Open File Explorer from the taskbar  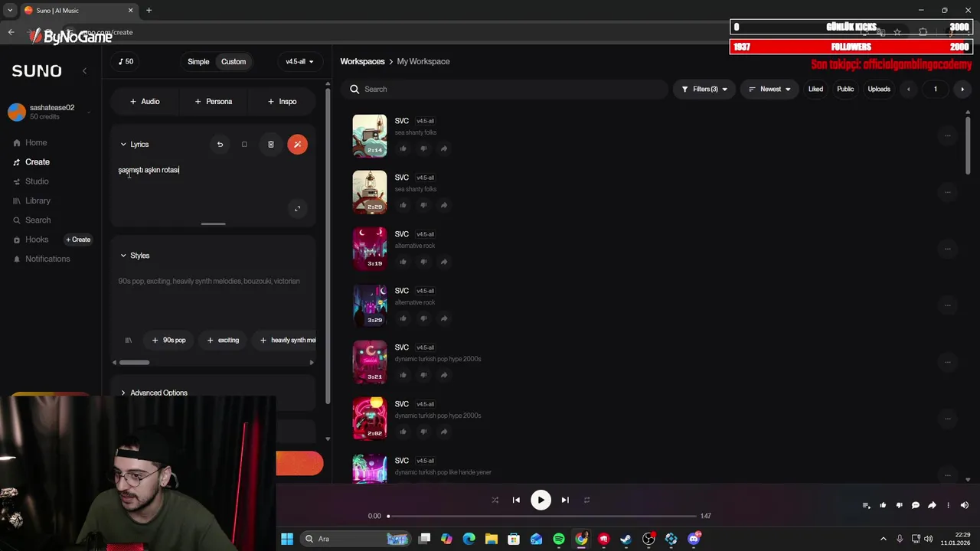(492, 539)
